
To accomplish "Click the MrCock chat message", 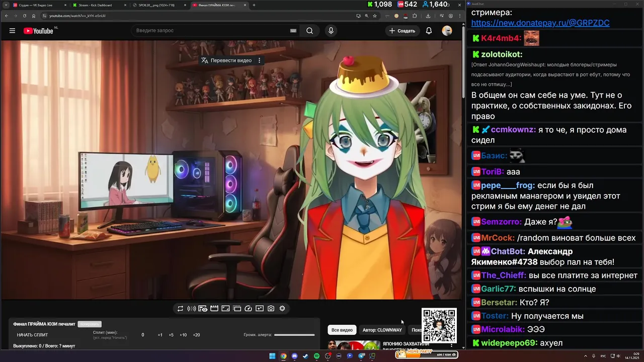I will click(553, 238).
